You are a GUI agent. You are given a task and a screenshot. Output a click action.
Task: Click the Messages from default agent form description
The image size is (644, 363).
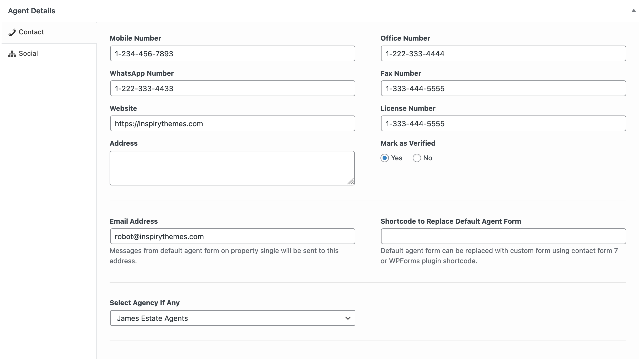pos(224,256)
